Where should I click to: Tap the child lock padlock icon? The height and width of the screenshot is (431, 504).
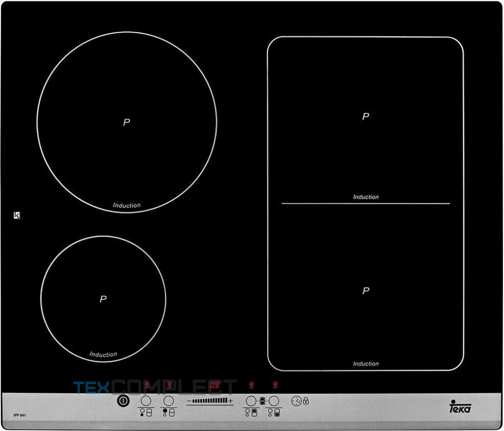click(306, 401)
